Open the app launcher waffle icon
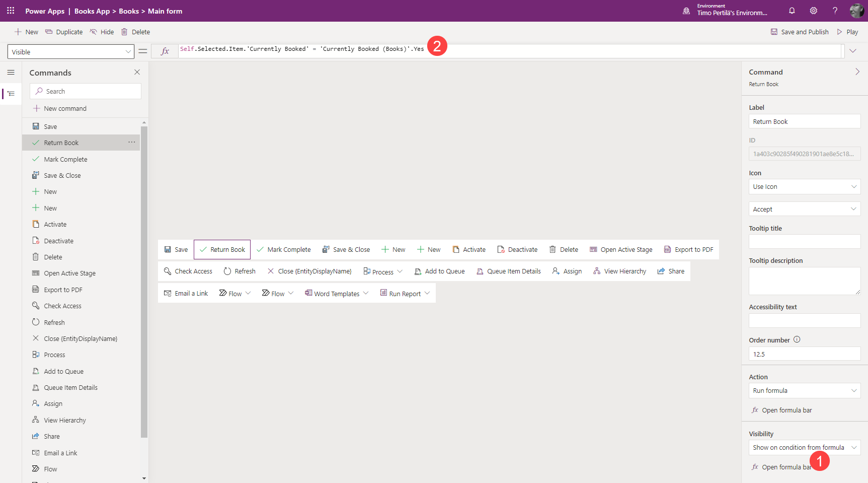 11,11
